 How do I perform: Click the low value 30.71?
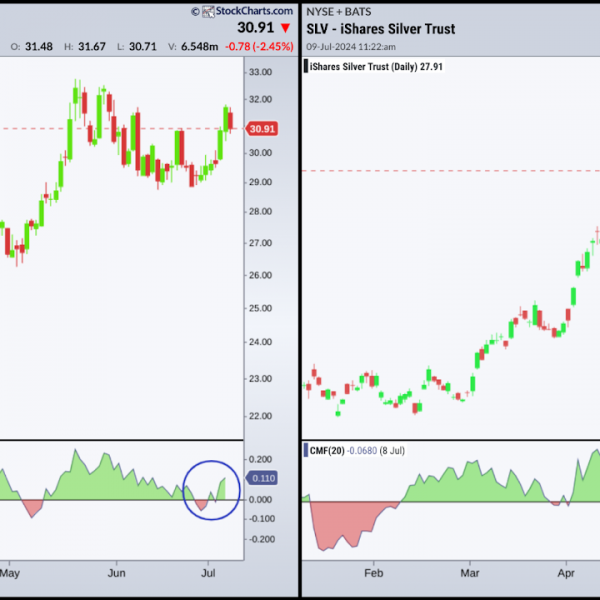coord(143,47)
